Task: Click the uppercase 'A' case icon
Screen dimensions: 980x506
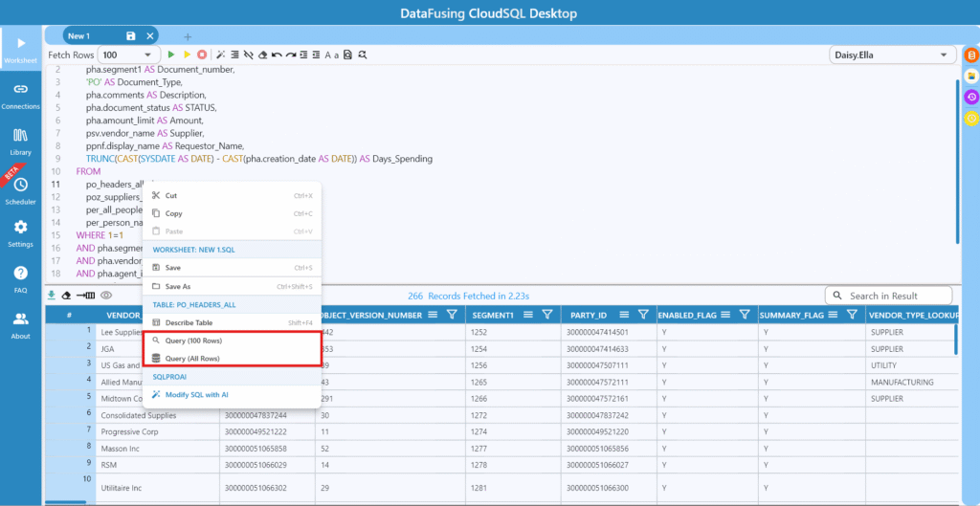Action: tap(327, 55)
